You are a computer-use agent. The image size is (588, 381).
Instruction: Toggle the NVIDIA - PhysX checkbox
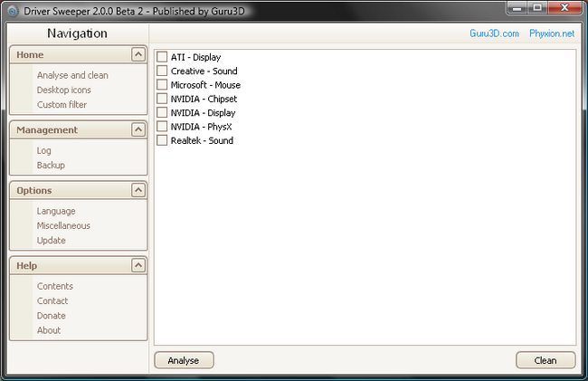click(x=162, y=127)
